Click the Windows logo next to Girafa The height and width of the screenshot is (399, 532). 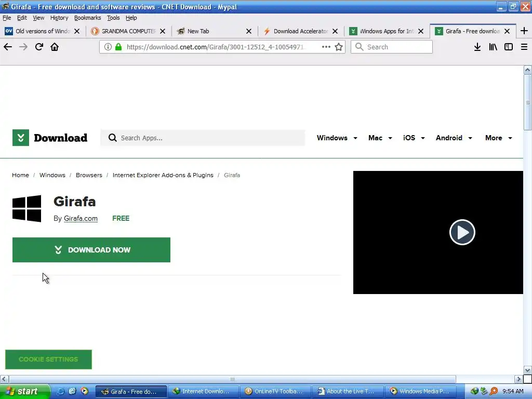[27, 209]
